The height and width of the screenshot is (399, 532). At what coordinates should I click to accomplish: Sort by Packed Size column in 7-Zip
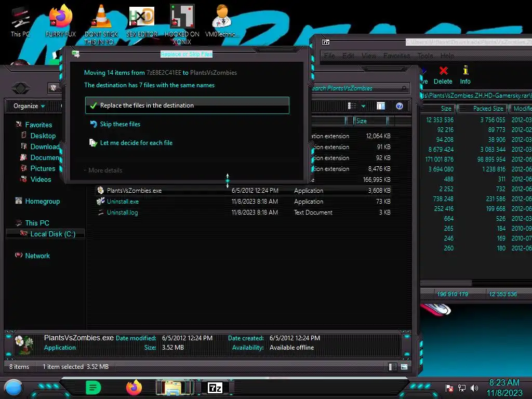pyautogui.click(x=483, y=109)
